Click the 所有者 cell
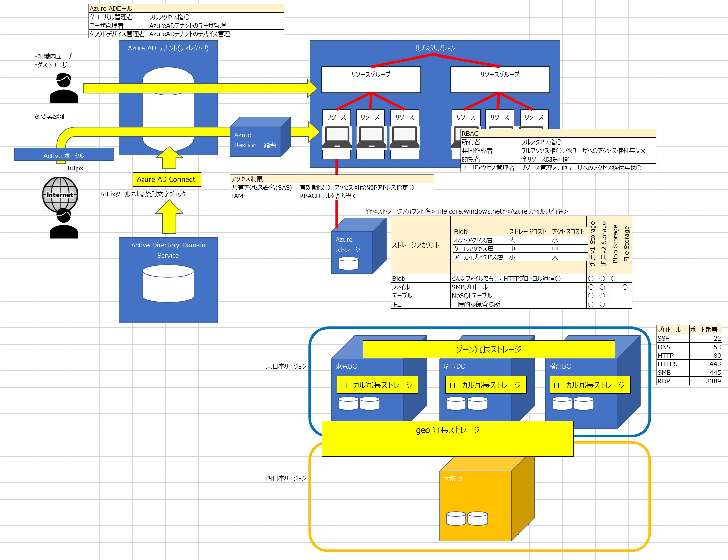 [490, 142]
